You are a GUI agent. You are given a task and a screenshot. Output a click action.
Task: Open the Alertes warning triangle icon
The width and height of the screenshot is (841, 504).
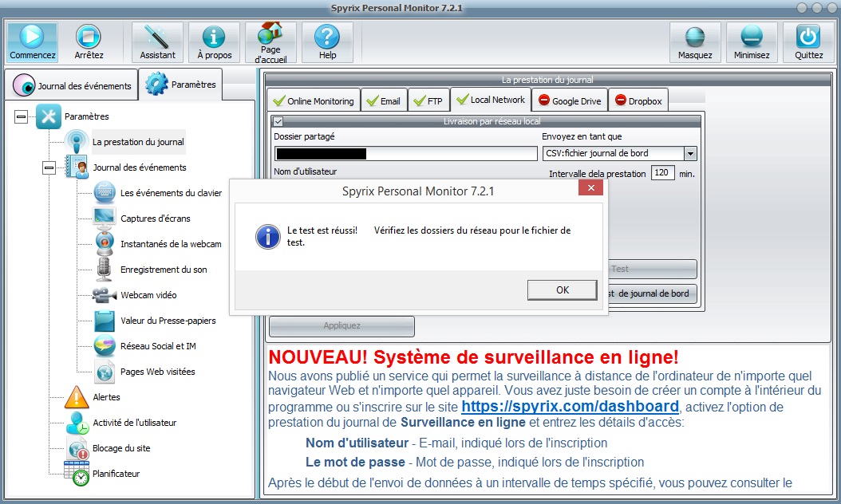[76, 397]
